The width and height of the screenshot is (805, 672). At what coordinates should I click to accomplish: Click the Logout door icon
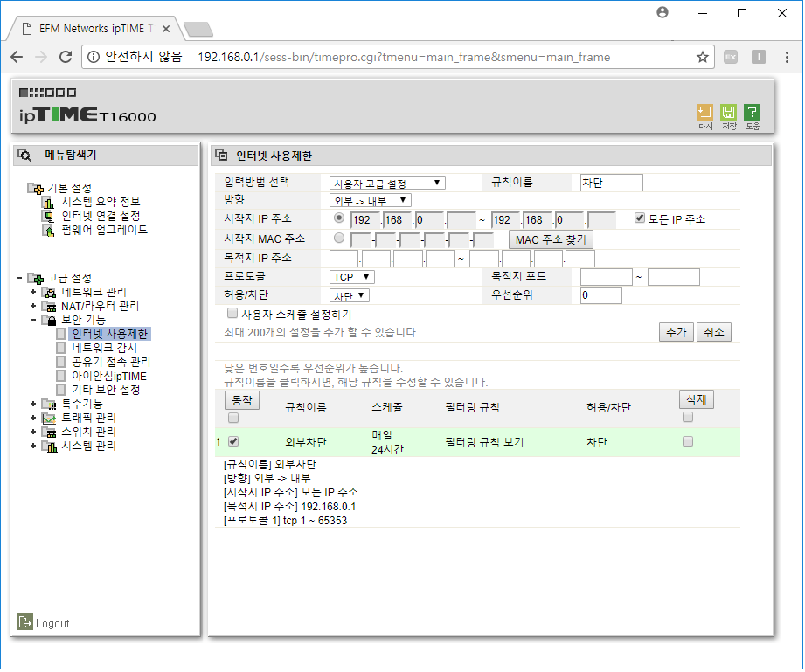(24, 623)
